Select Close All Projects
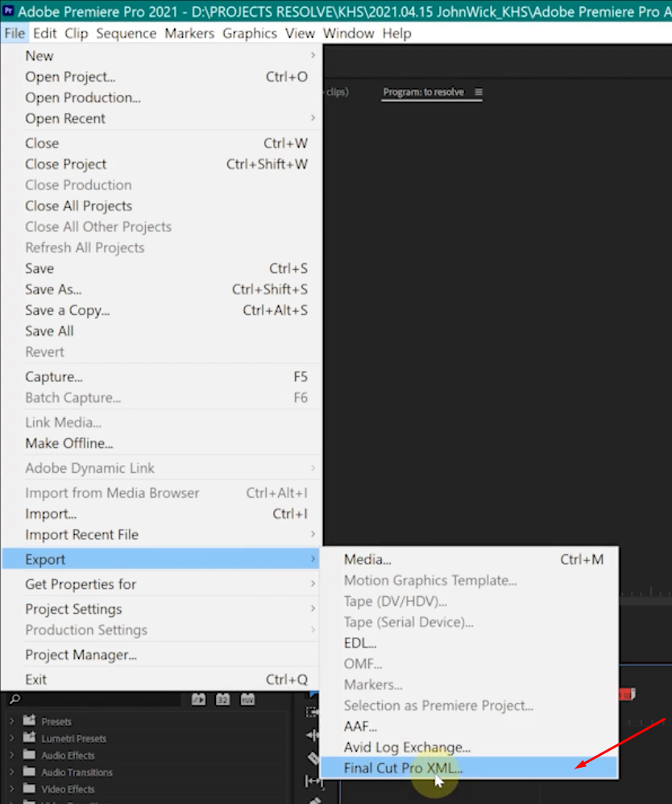This screenshot has height=804, width=672. tap(161, 205)
